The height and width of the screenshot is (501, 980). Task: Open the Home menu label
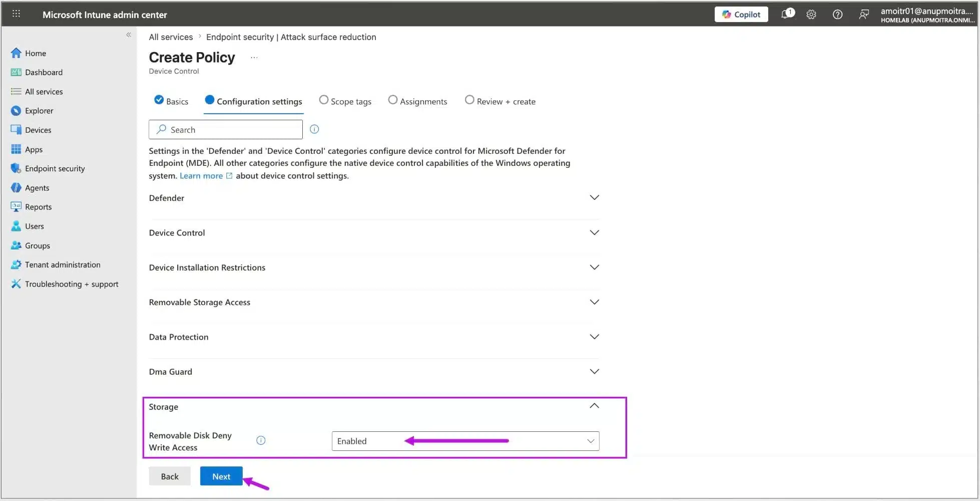click(x=36, y=53)
